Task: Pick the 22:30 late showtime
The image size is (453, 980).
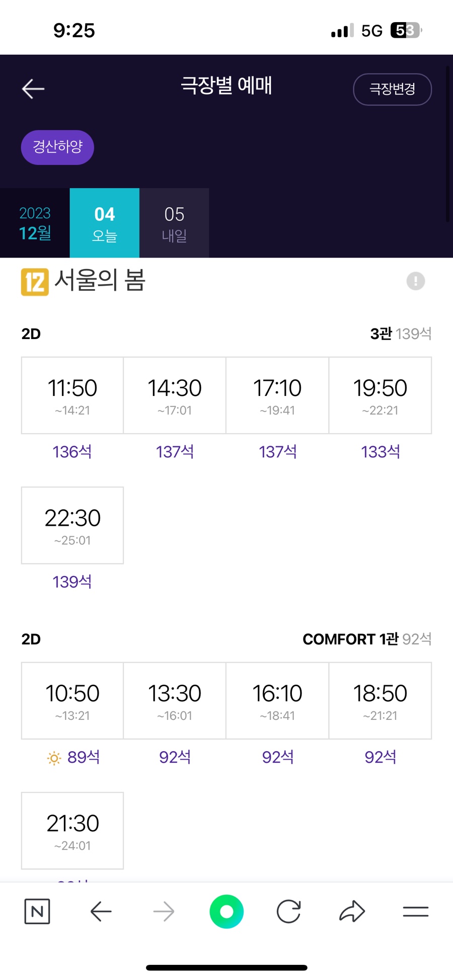Action: [x=72, y=525]
